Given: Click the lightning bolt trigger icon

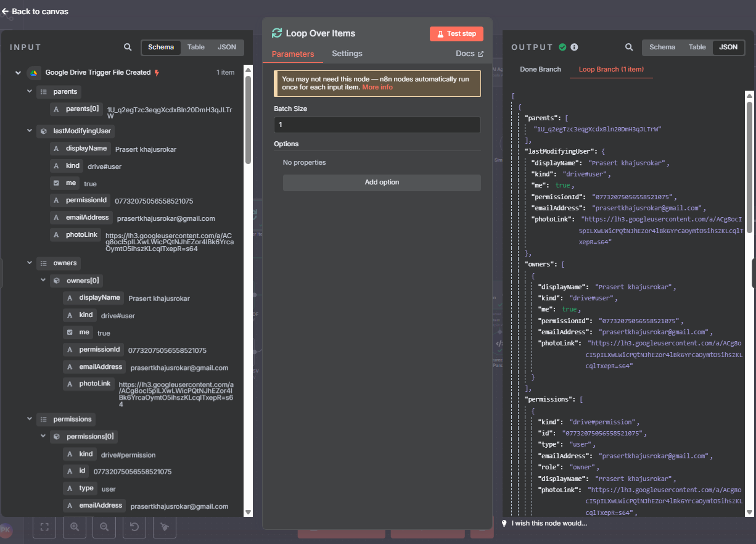Looking at the screenshot, I should tap(157, 73).
